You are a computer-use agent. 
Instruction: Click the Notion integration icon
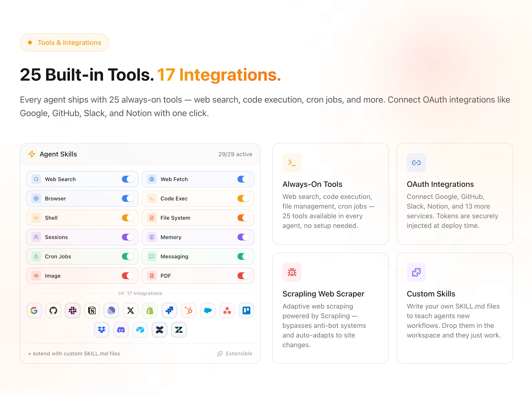pyautogui.click(x=92, y=310)
